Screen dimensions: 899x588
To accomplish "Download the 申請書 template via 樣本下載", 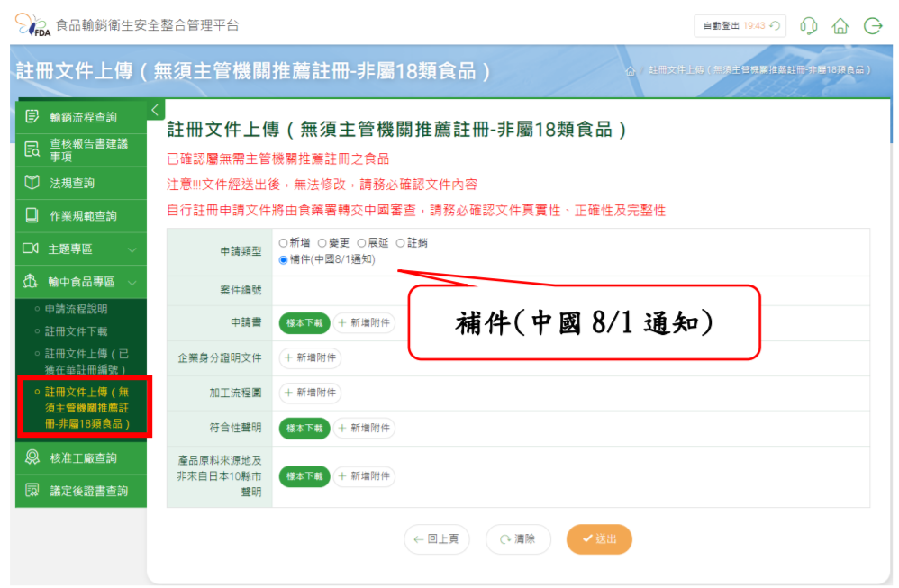I will (x=304, y=323).
